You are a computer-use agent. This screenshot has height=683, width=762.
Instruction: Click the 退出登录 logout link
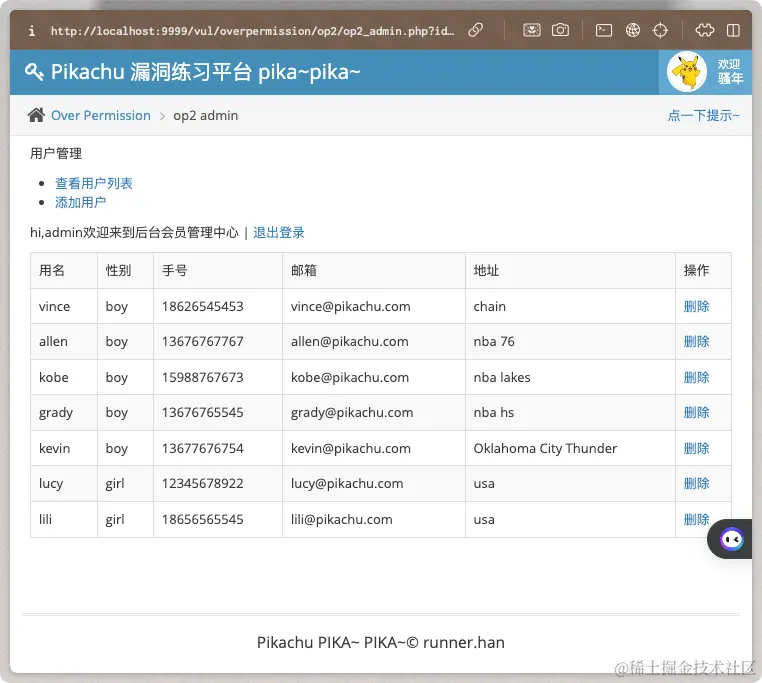tap(278, 233)
